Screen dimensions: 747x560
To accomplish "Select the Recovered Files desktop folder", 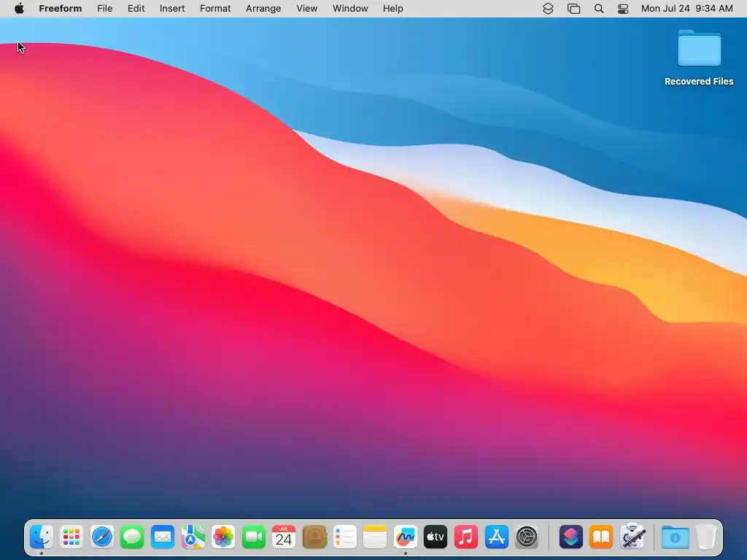I will pyautogui.click(x=699, y=58).
